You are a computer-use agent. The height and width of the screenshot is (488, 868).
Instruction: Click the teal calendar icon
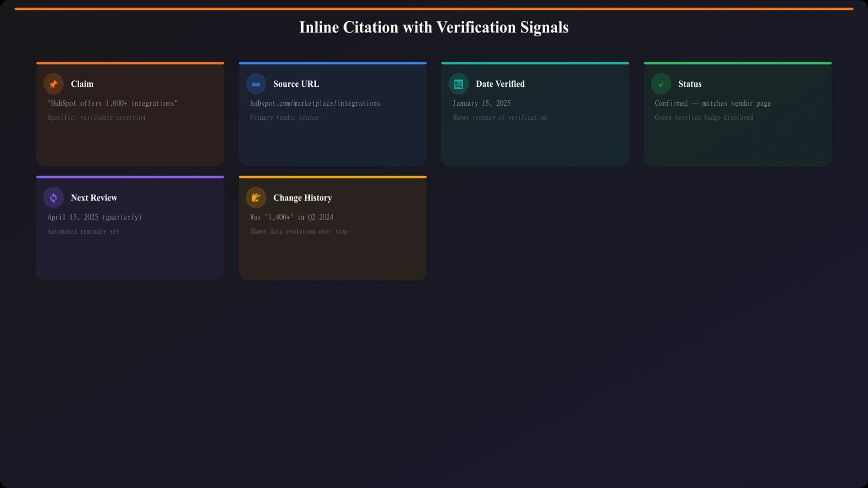458,84
